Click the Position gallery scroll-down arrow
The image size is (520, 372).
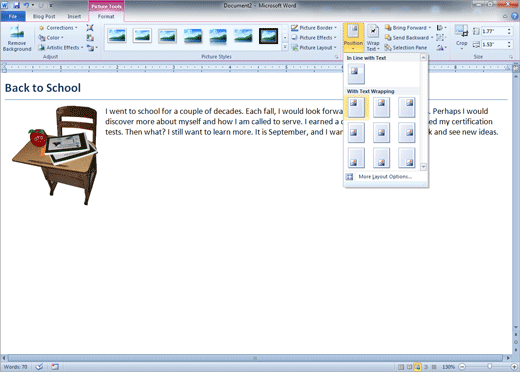pos(423,166)
